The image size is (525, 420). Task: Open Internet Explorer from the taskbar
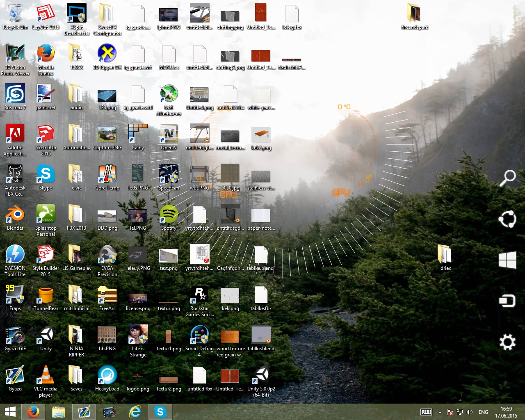pos(135,412)
